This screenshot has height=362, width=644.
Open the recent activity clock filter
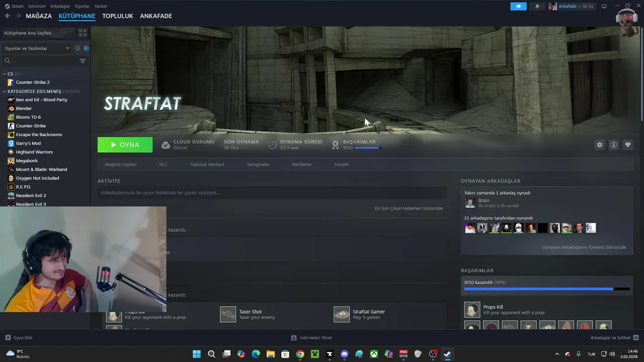(x=77, y=48)
